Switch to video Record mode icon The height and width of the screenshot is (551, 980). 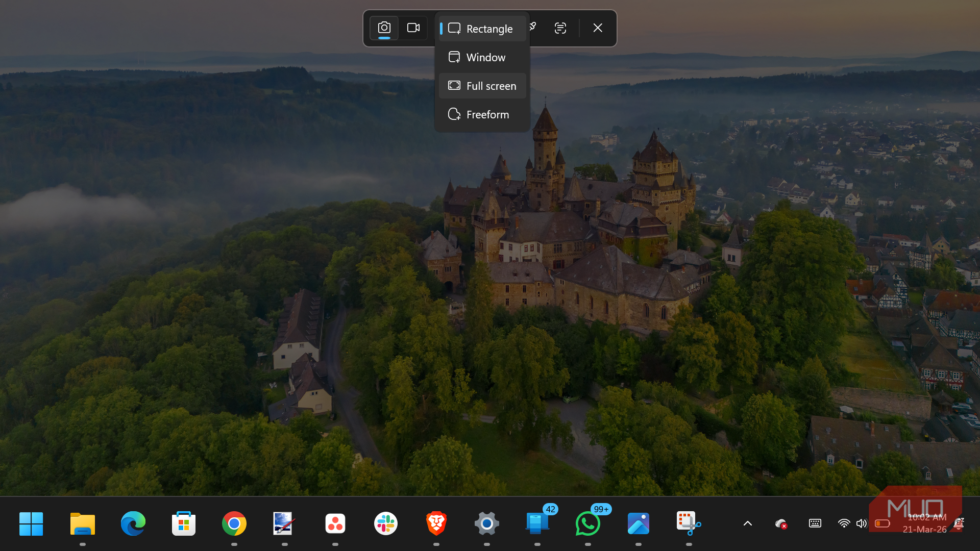[x=413, y=28]
